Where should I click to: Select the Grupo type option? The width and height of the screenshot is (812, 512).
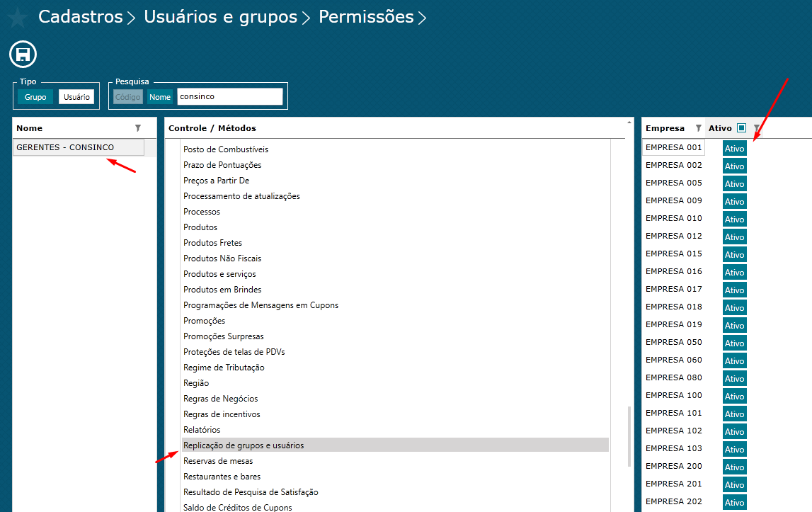click(35, 97)
